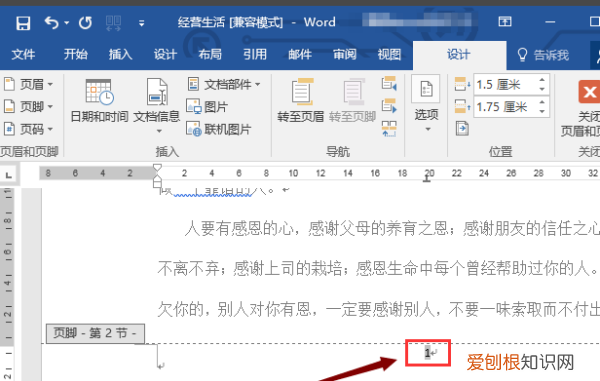The height and width of the screenshot is (381, 600).
Task: Click text line starting 人要有感恩的心
Action: click(x=392, y=229)
